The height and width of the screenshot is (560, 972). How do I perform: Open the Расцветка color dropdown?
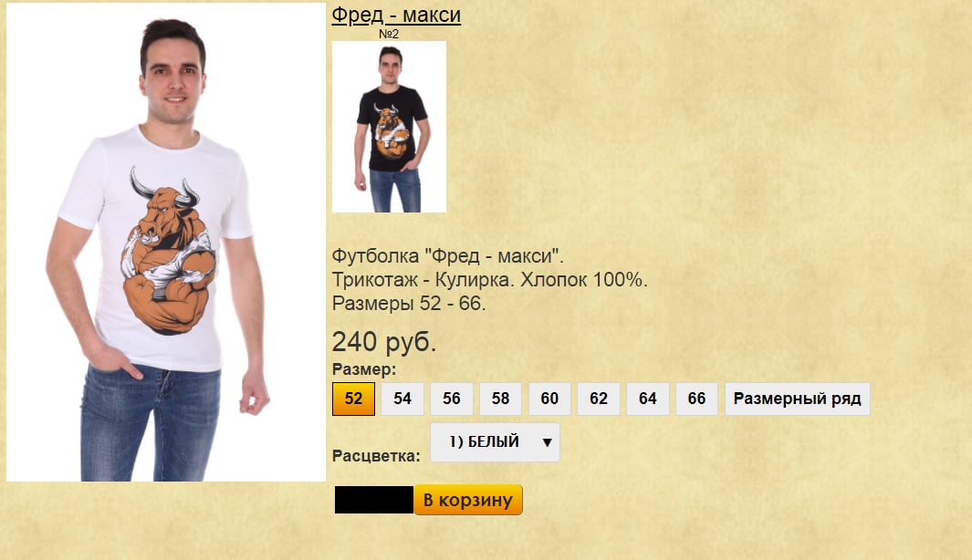495,442
